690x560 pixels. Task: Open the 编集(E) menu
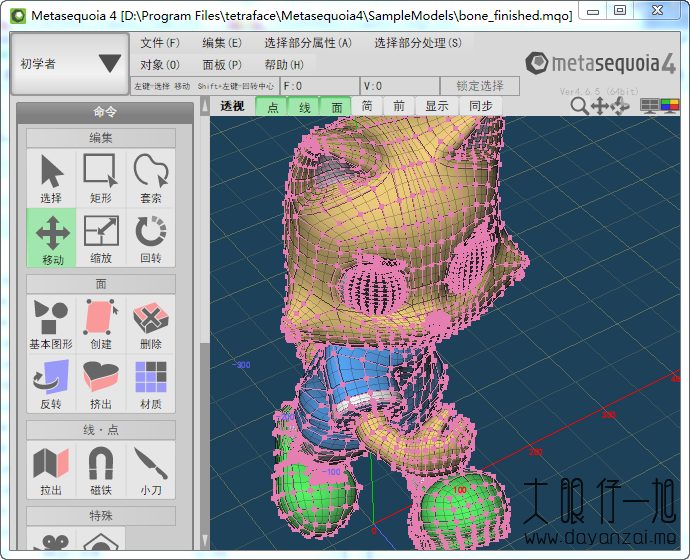coord(222,43)
